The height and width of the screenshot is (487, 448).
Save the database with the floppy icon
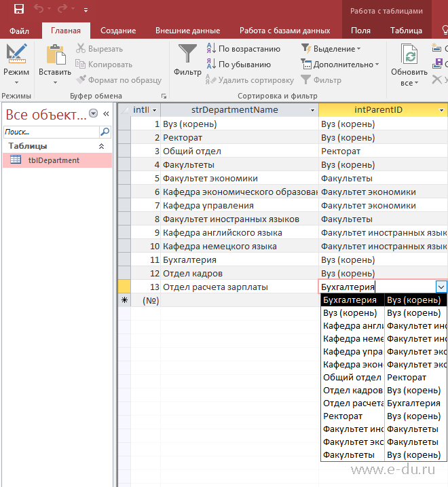tap(19, 9)
